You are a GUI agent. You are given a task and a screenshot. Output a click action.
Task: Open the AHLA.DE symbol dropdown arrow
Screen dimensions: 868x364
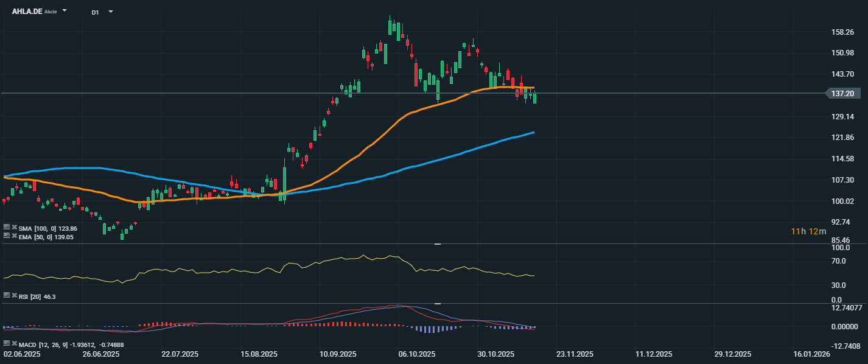pos(65,12)
